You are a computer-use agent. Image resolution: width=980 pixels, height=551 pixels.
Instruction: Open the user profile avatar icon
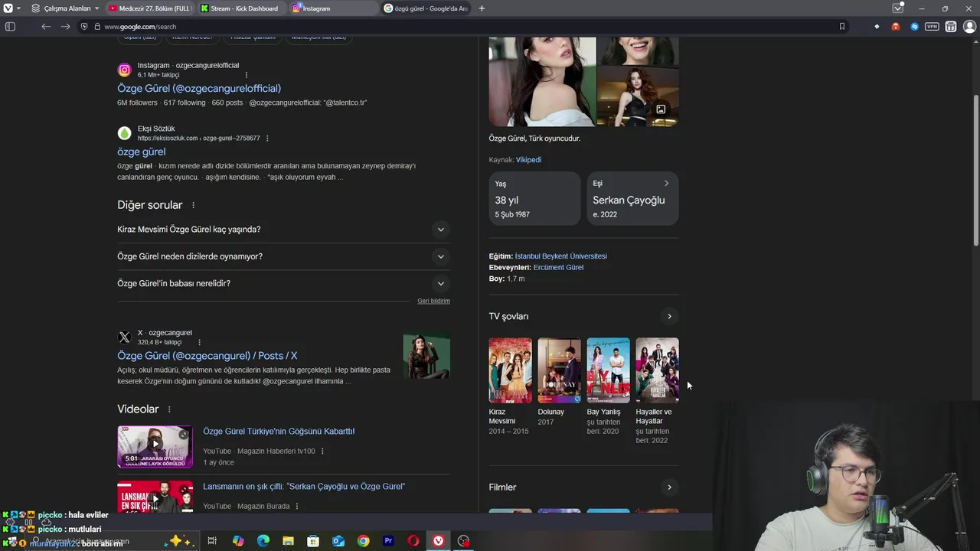(969, 27)
